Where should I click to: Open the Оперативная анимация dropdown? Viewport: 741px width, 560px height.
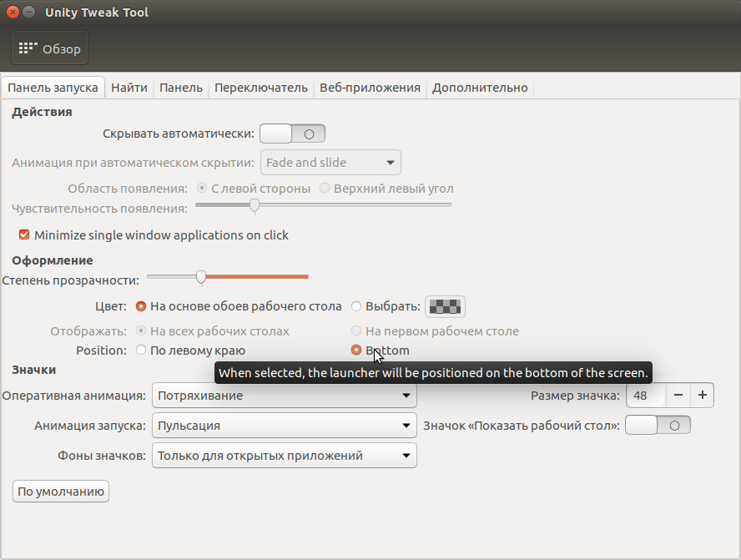click(x=285, y=396)
